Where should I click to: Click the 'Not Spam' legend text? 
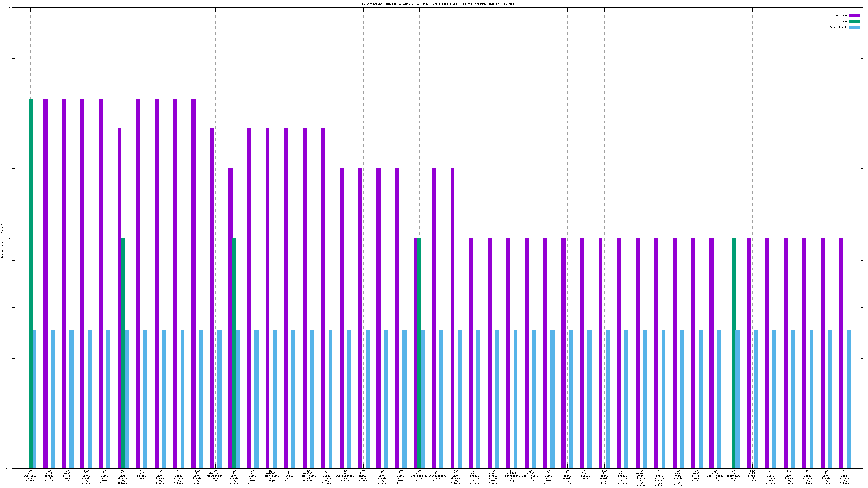[x=841, y=15]
